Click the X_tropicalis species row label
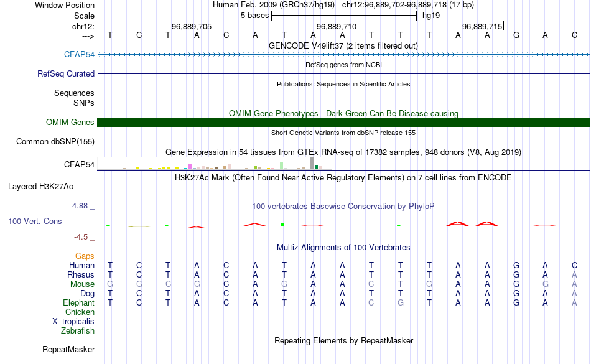Screen dimensions: 591x364 point(73,322)
